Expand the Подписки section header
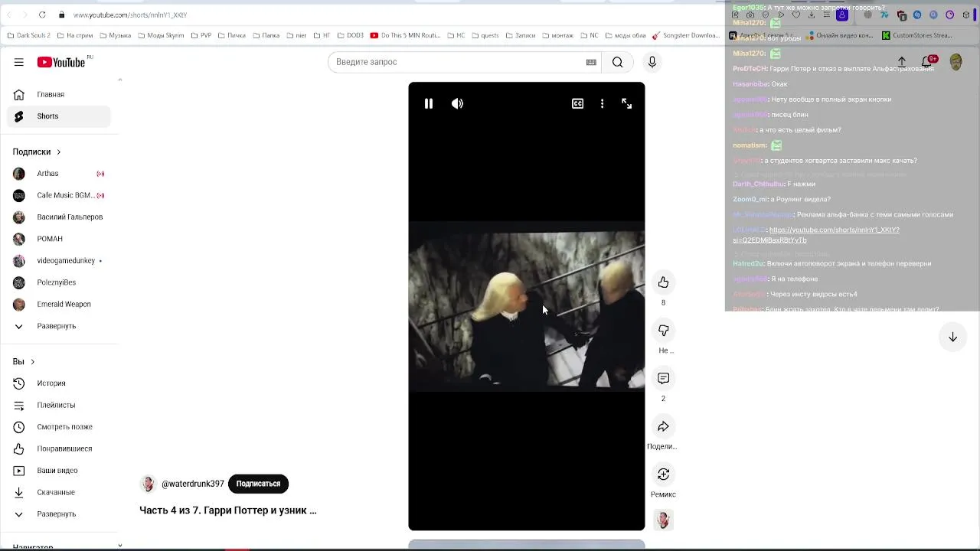The image size is (980, 551). (x=37, y=152)
